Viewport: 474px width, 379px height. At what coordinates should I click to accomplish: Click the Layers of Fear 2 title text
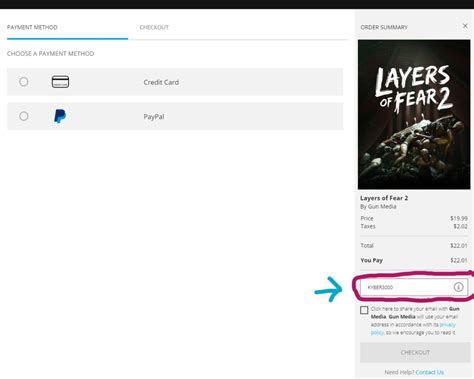pos(384,198)
